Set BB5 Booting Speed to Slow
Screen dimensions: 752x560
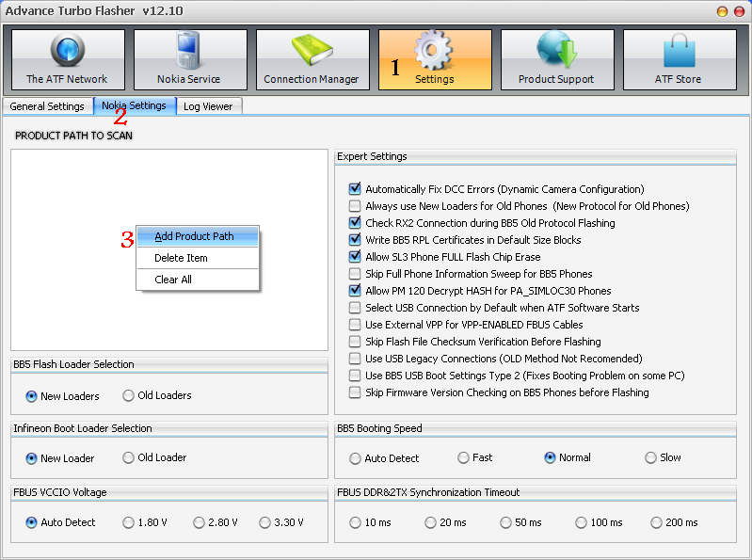650,457
